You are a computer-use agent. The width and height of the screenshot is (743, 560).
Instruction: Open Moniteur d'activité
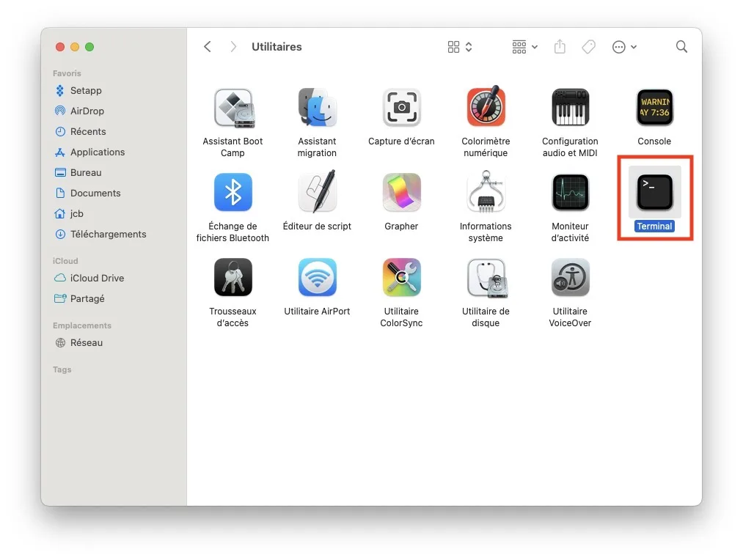(570, 192)
